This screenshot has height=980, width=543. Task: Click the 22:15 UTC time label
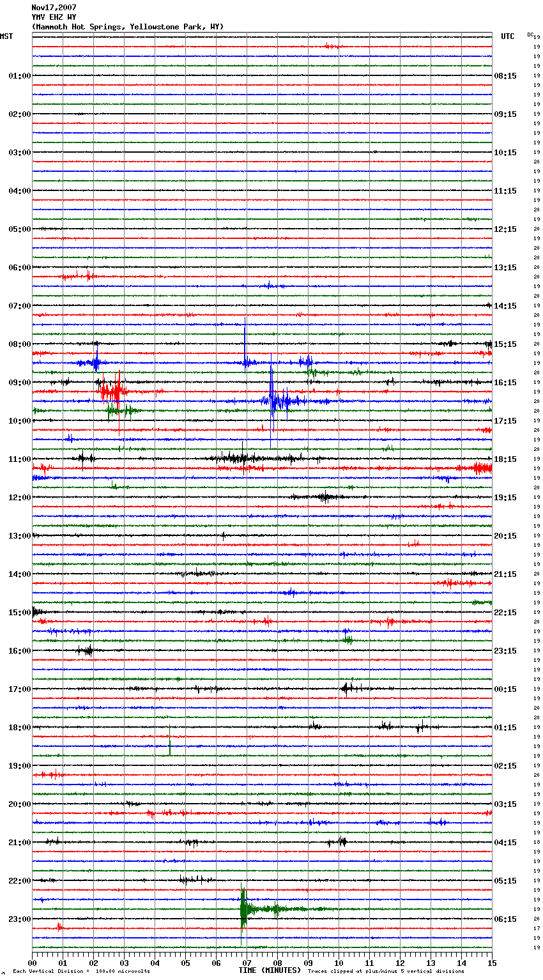[505, 613]
